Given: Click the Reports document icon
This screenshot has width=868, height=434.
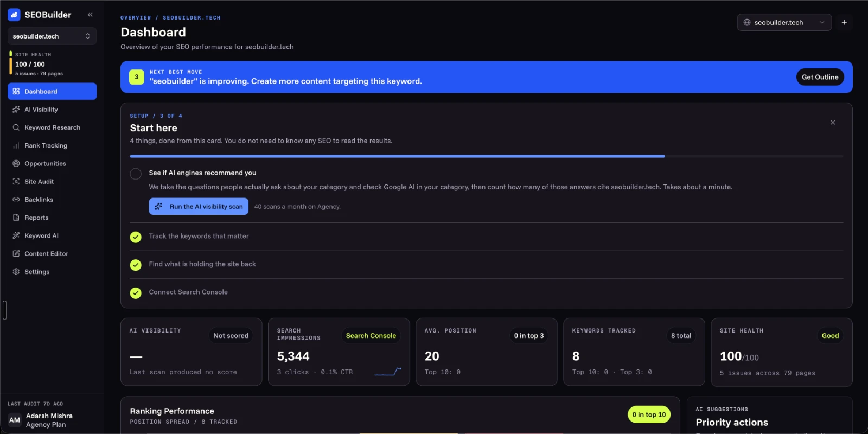Looking at the screenshot, I should (x=16, y=218).
